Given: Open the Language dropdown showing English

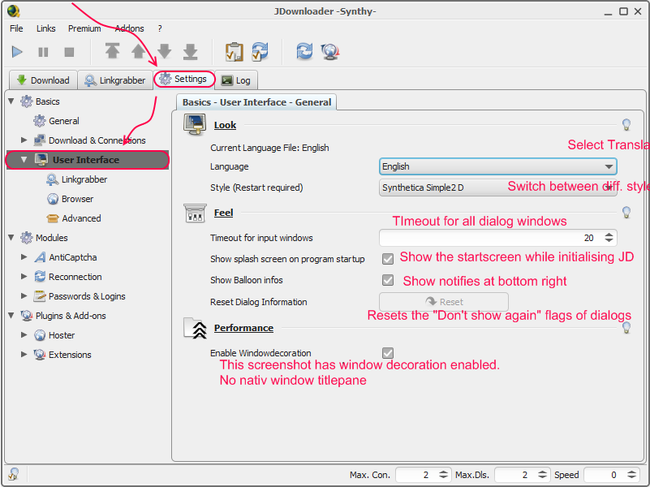Looking at the screenshot, I should click(x=498, y=167).
